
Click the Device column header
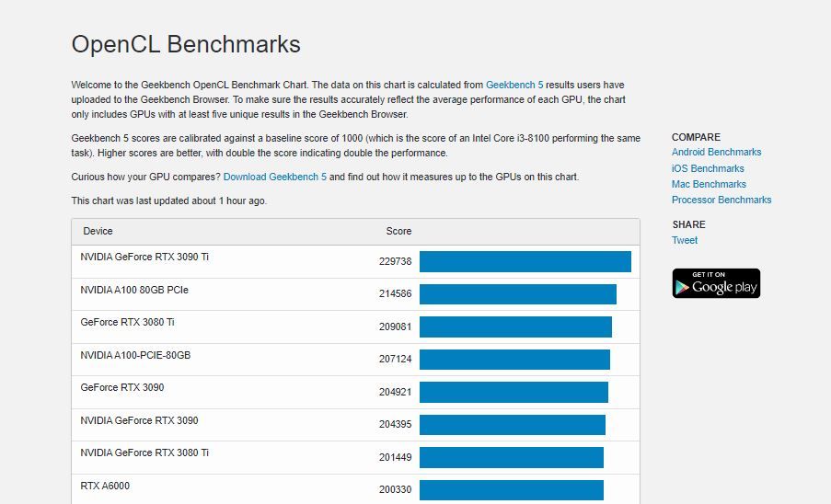click(98, 231)
